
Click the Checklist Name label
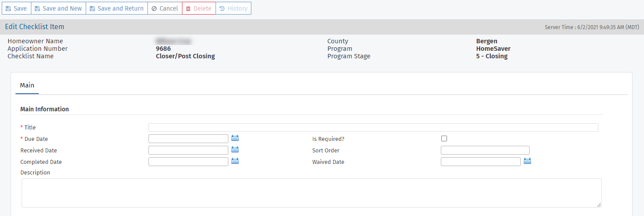click(30, 56)
